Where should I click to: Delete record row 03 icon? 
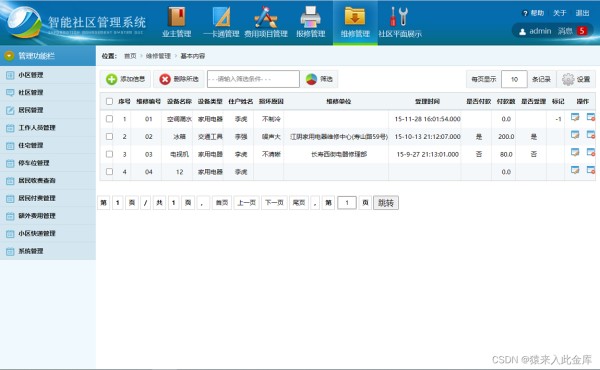[x=591, y=152]
